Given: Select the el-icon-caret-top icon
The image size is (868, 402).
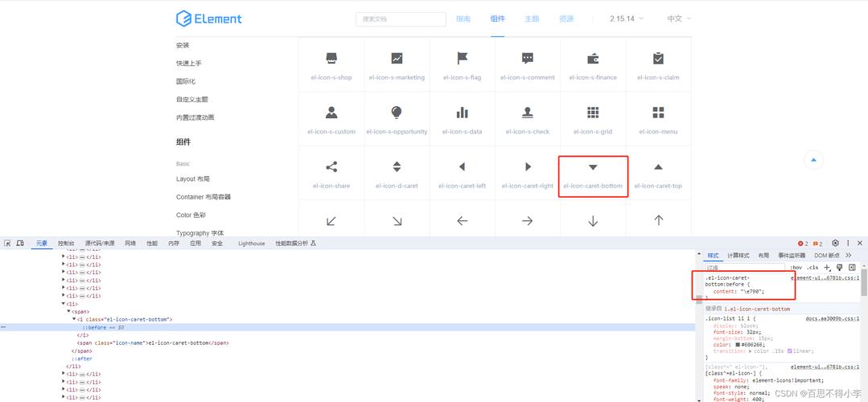Looking at the screenshot, I should (658, 167).
